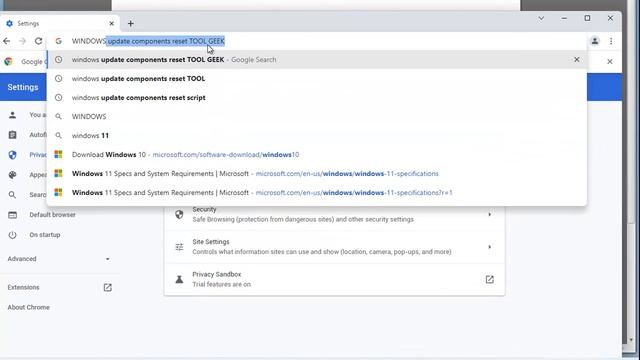Open Default browser in sidebar
This screenshot has width=640, height=360.
coord(52,215)
